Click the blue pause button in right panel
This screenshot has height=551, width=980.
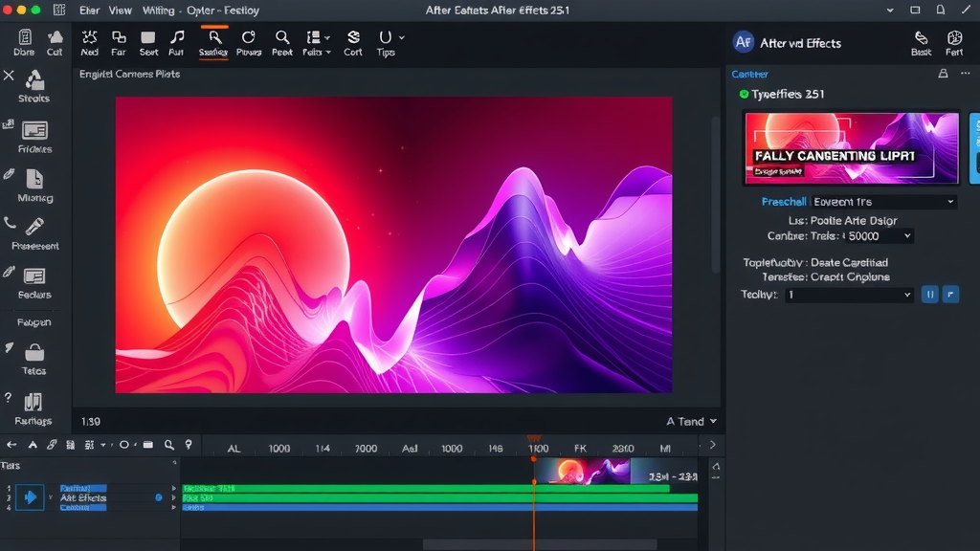click(929, 294)
